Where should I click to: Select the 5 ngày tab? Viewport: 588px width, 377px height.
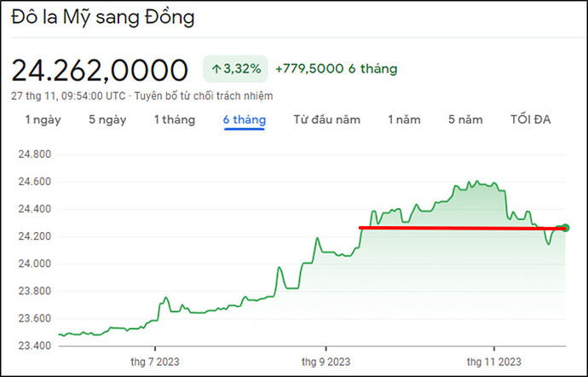(107, 119)
